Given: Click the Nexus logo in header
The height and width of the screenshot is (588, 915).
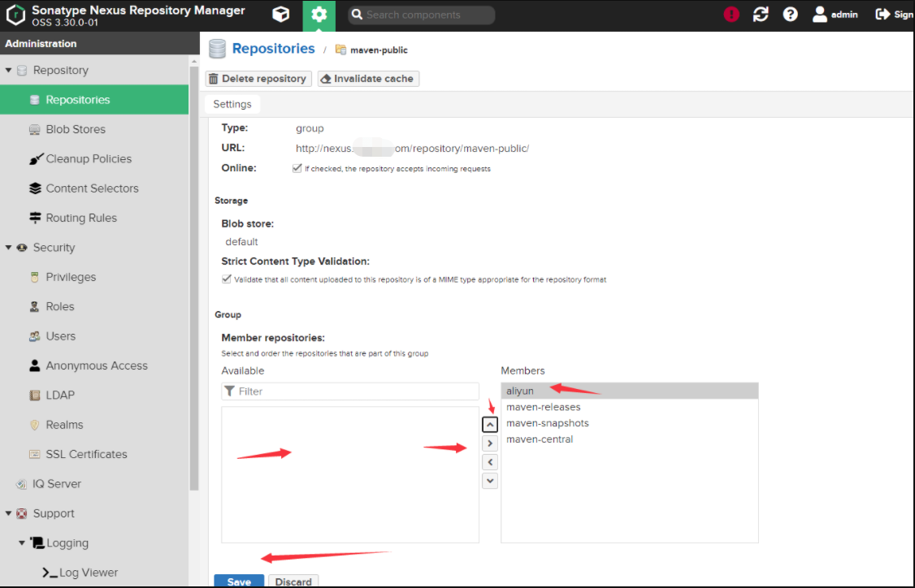Looking at the screenshot, I should (x=15, y=15).
